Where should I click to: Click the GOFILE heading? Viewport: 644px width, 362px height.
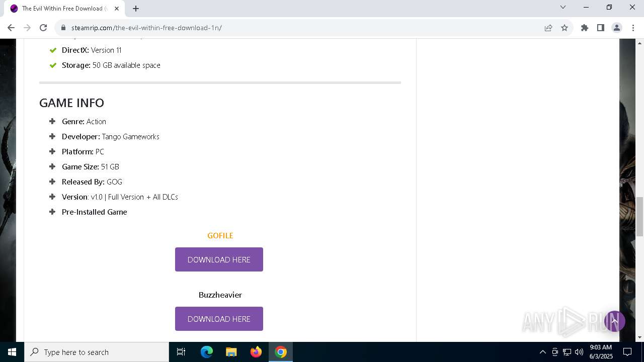click(220, 235)
